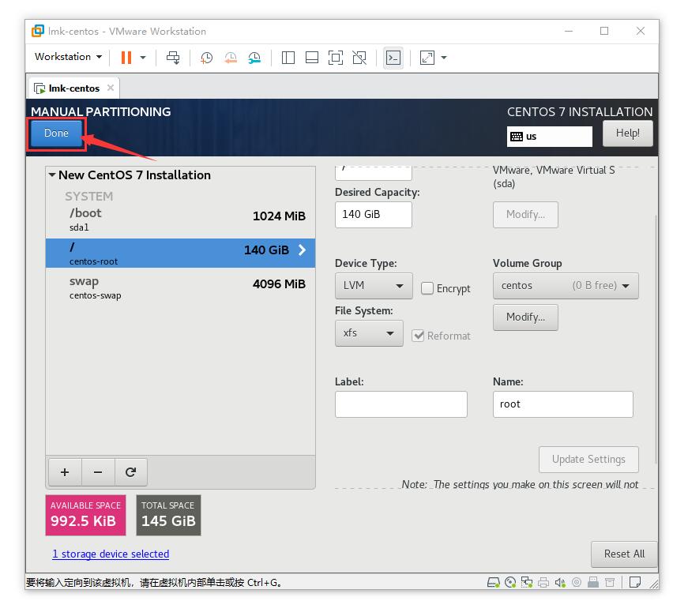The width and height of the screenshot is (688, 616).
Task: Close the lmk-centos tab
Action: (111, 88)
